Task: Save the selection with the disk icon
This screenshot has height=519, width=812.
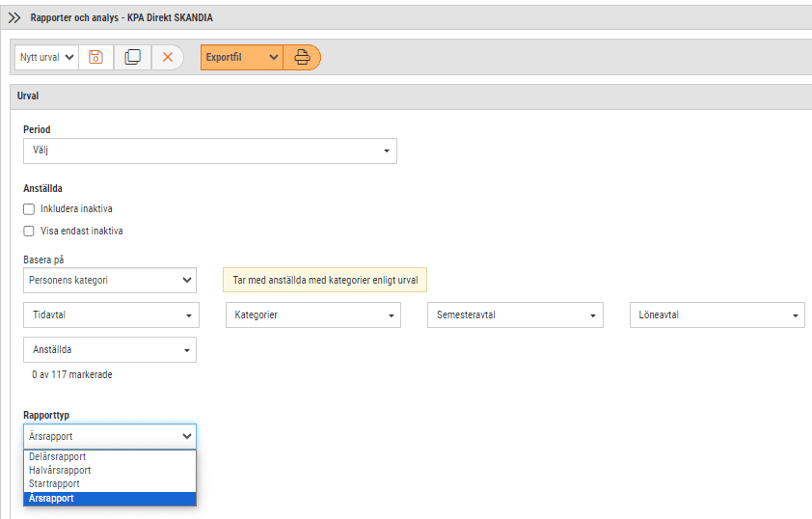Action: (x=95, y=57)
